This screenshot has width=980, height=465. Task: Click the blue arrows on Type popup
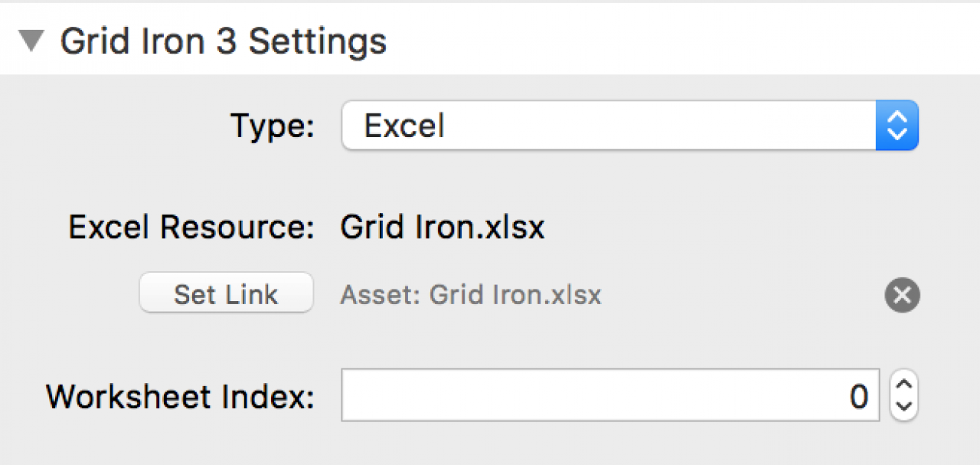coord(897,125)
